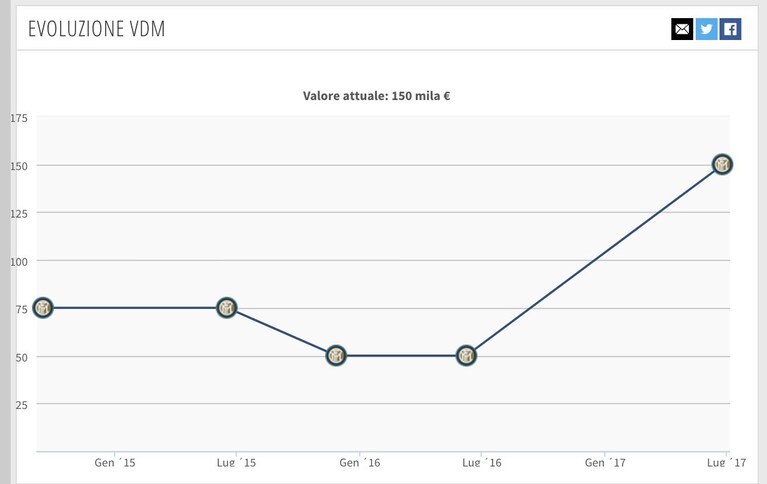The image size is (767, 484).
Task: Select the latest 150 value marker at Lug '17
Action: click(722, 164)
